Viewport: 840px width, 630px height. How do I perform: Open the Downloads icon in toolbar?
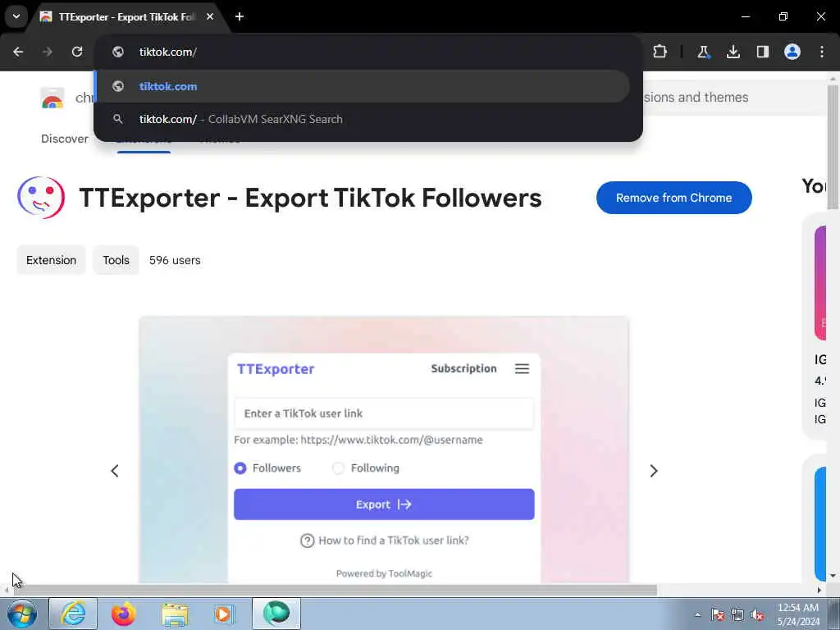(733, 52)
